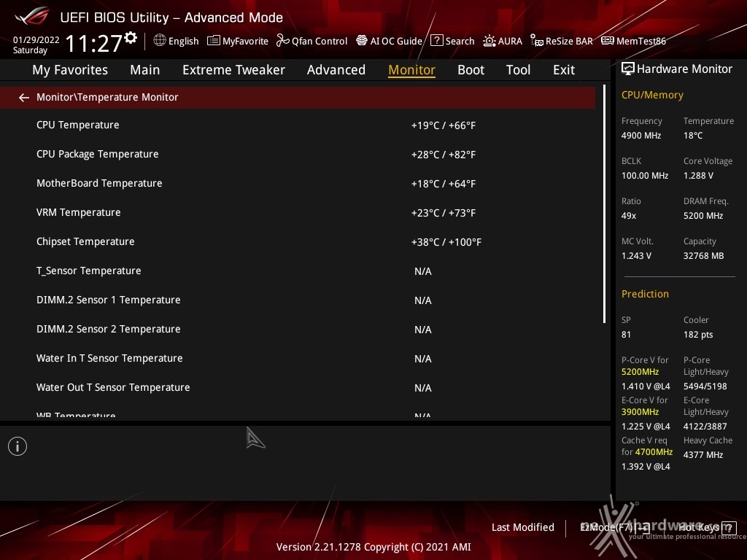Viewport: 747px width, 560px height.
Task: Click the 49x ratio value
Action: click(629, 216)
